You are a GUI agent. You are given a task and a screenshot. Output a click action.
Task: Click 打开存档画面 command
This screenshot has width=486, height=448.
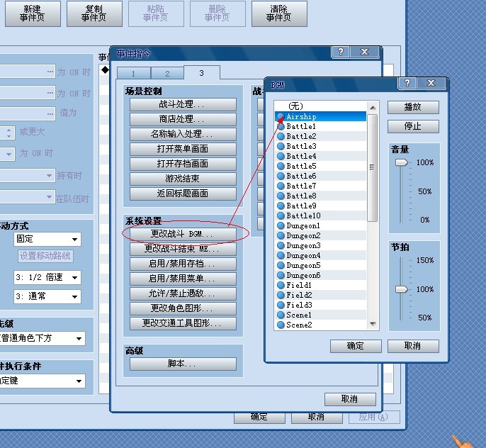[x=183, y=164]
